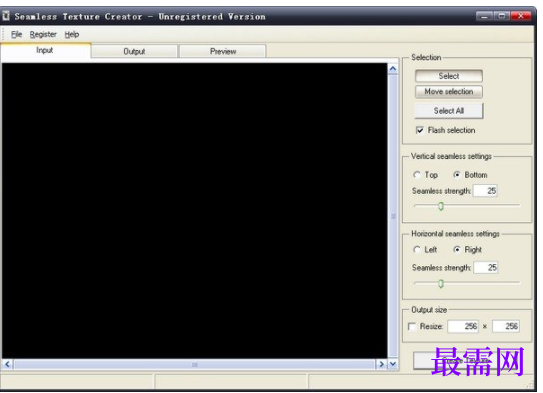
Task: Click the scroll up arrow of image view
Action: click(x=393, y=69)
